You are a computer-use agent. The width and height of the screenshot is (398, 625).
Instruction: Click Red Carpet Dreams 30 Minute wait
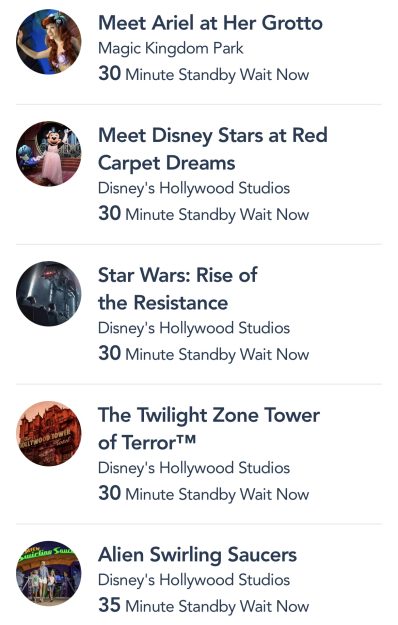pyautogui.click(x=204, y=214)
